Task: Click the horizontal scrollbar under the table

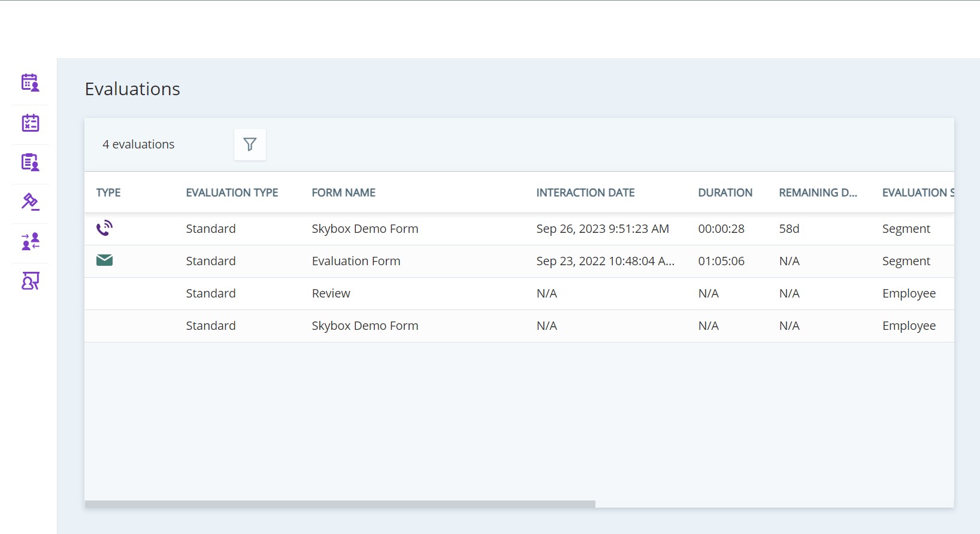Action: click(340, 504)
